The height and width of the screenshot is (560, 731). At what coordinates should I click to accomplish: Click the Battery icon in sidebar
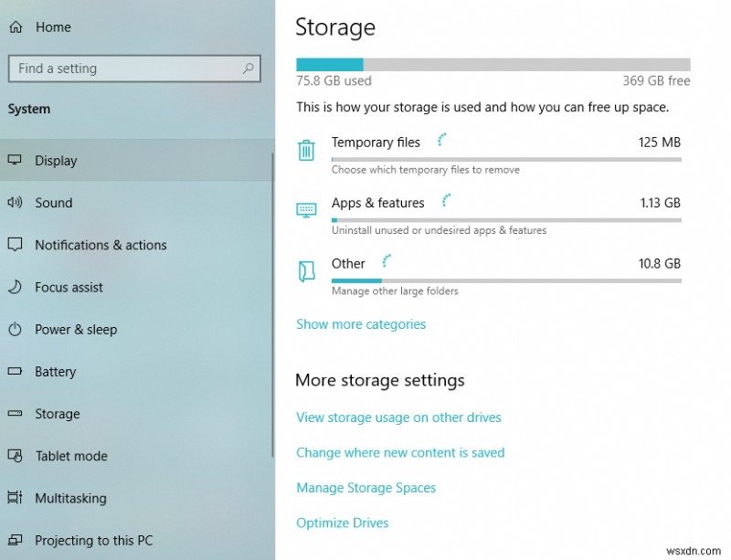point(15,372)
